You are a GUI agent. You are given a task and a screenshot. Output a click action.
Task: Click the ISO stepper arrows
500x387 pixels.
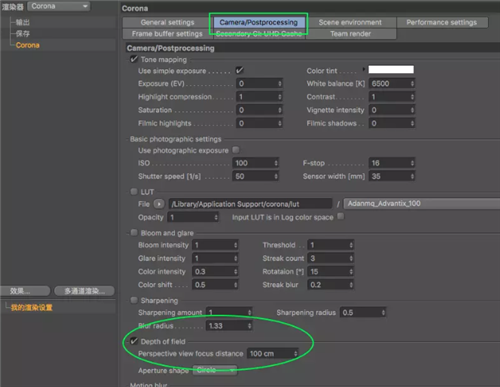[276, 163]
